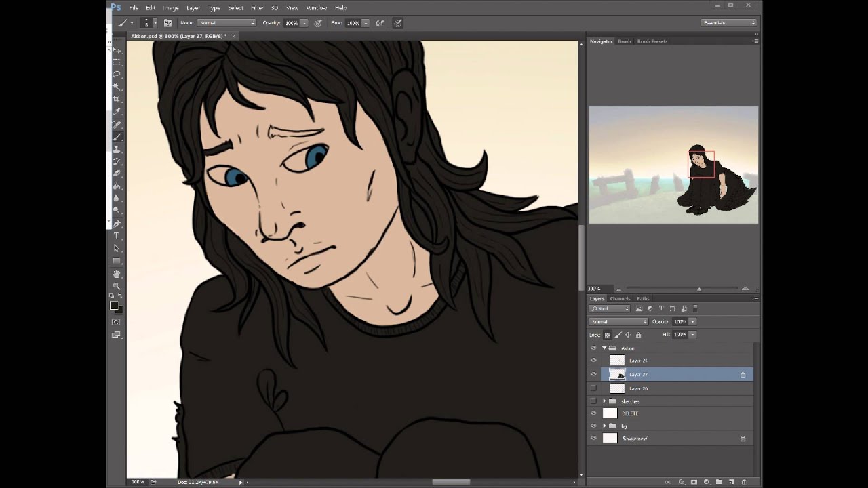Open layer Opacity dropdown arrow

(x=692, y=322)
